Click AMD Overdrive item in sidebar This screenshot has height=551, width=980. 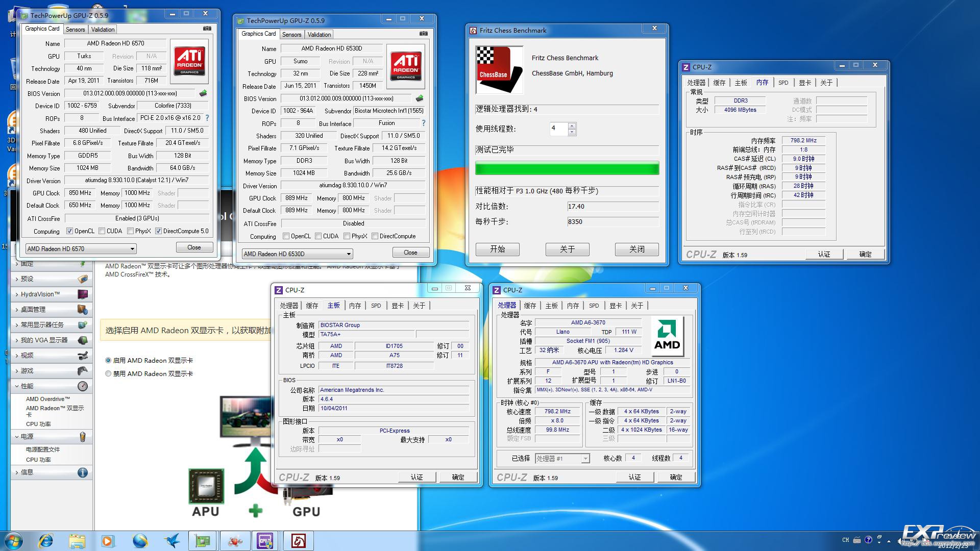48,399
